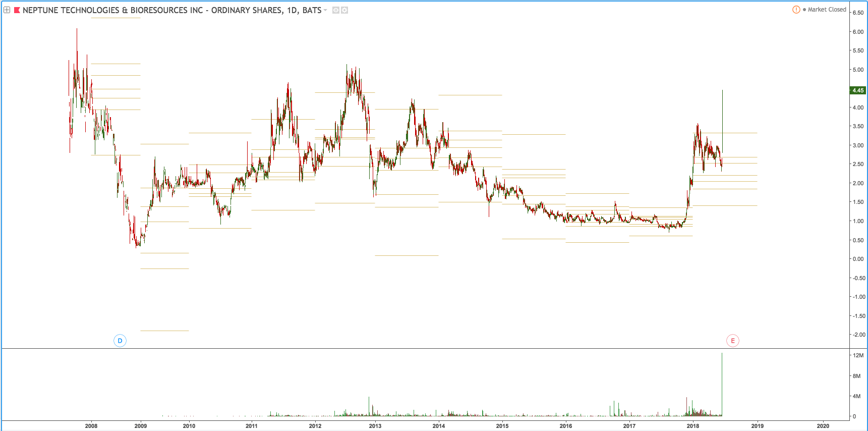Image resolution: width=868 pixels, height=431 pixels.
Task: Click the orange market status alert icon
Action: [x=796, y=10]
